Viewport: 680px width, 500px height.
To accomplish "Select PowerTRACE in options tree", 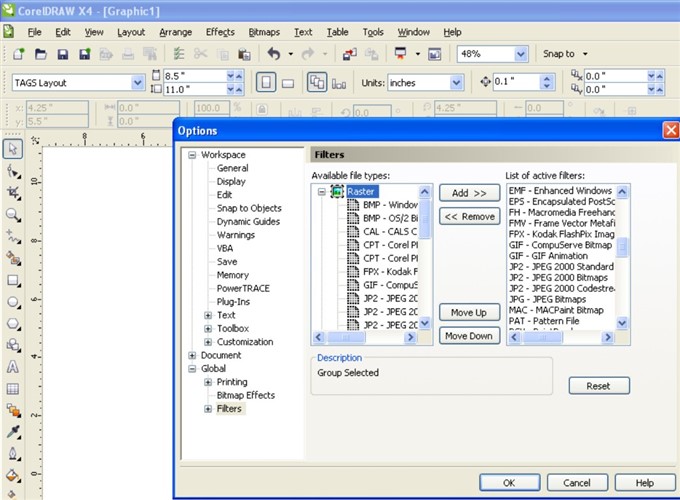I will click(243, 288).
